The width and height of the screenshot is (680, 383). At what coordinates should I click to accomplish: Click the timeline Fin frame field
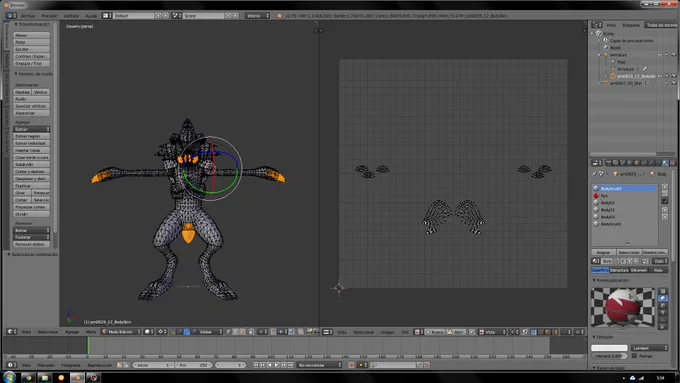(x=193, y=365)
